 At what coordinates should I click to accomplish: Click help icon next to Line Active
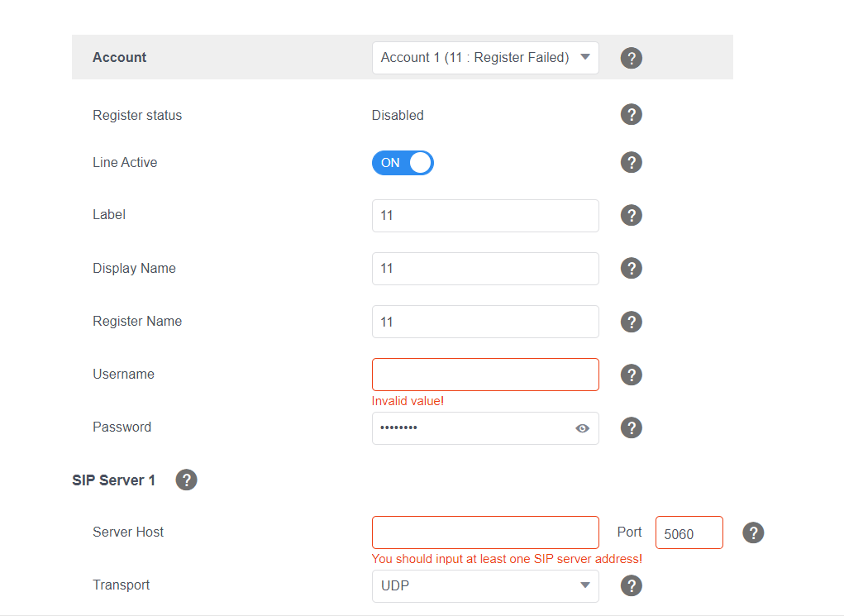click(631, 163)
